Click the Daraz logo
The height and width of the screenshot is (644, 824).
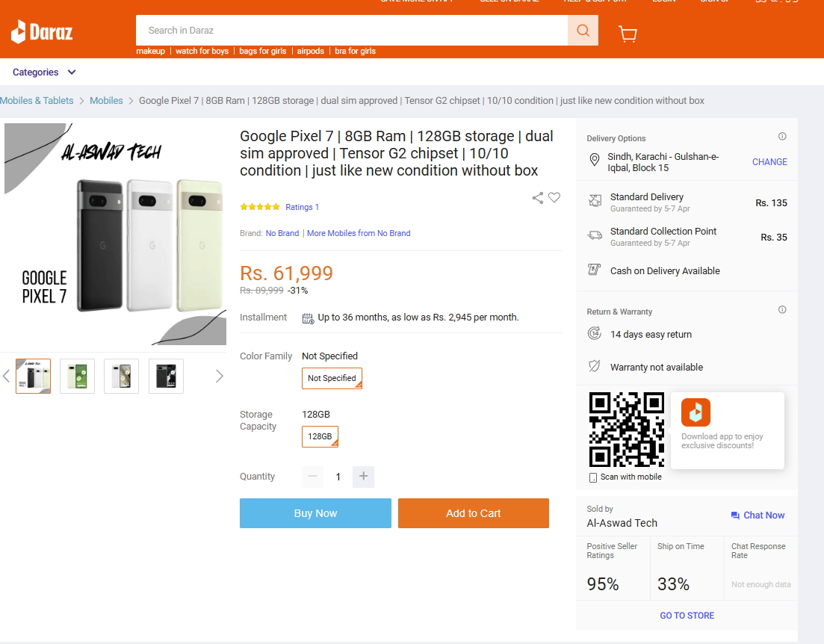(42, 31)
